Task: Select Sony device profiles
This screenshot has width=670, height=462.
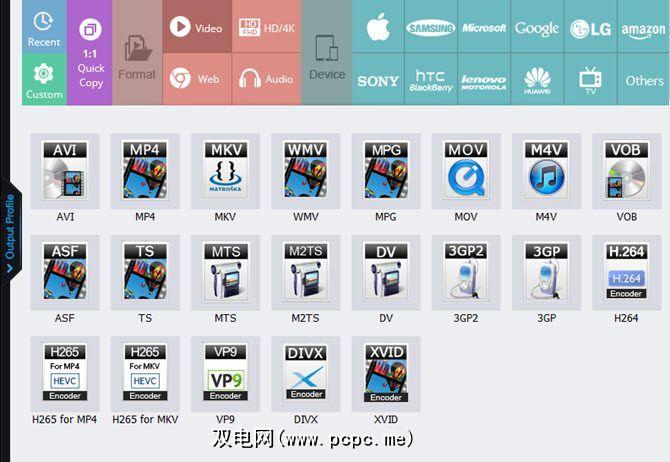Action: pos(378,79)
